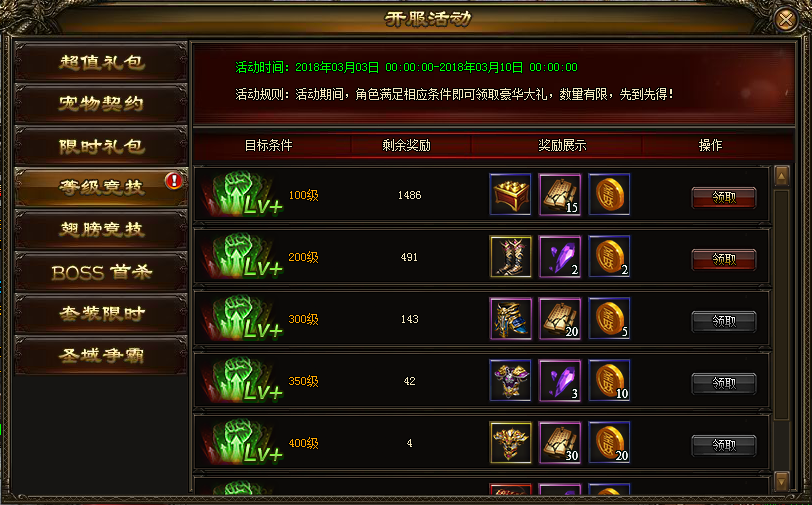Click the red exclamation alert on 等级竞技
Viewport: 812px width, 505px height.
(173, 181)
